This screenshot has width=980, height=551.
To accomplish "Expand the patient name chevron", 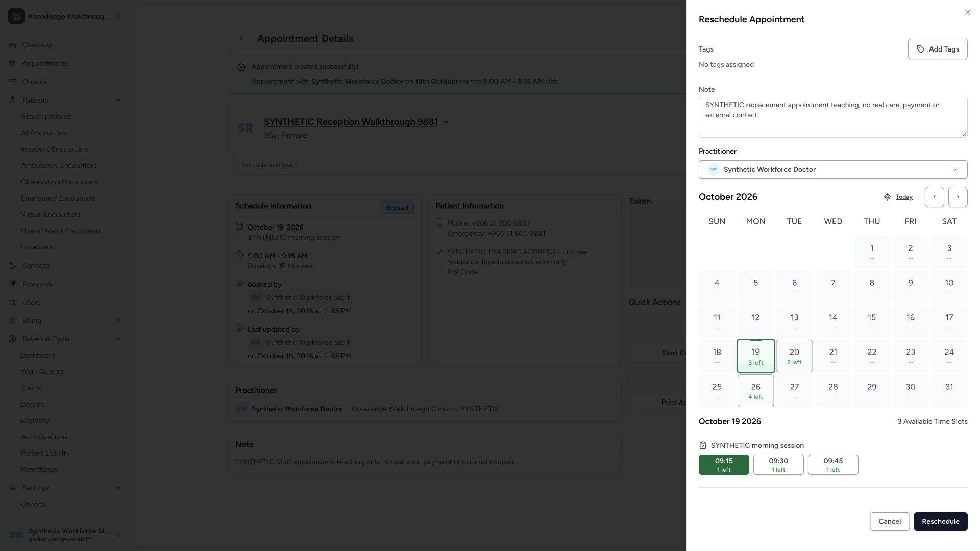I will 446,122.
